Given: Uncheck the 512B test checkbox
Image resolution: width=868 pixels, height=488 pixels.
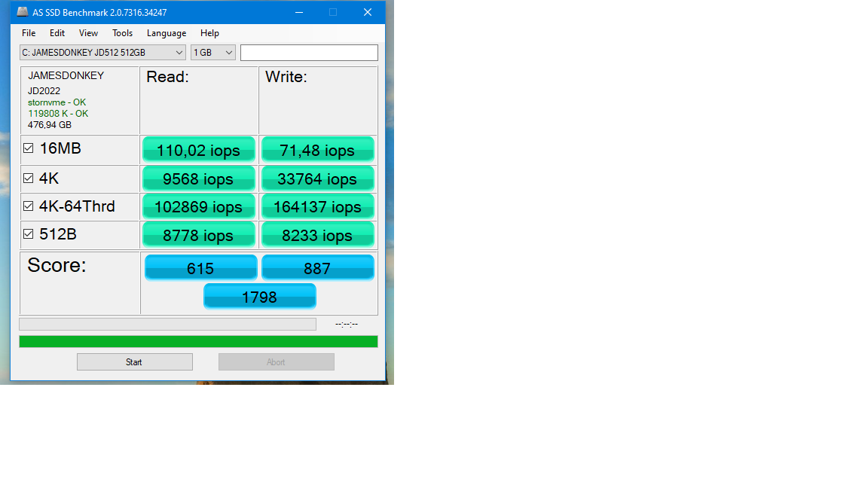Looking at the screenshot, I should pos(28,234).
